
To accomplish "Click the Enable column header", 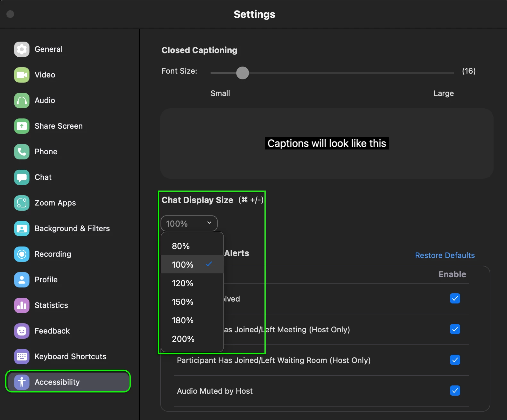I will pyautogui.click(x=452, y=274).
